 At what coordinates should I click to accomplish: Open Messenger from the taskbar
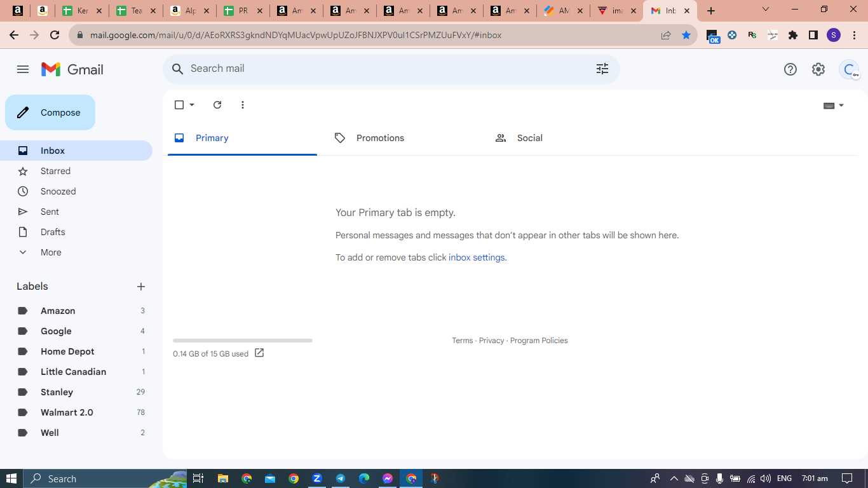[388, 478]
